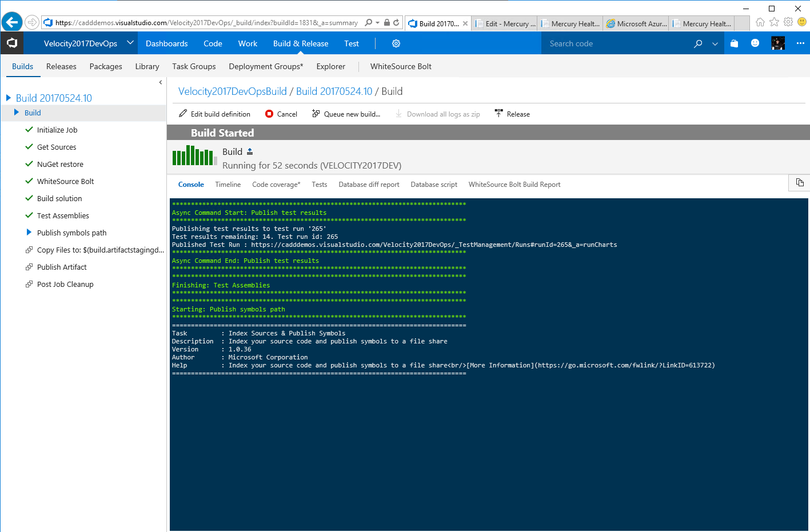The image size is (810, 532).
Task: Click Queue new build
Action: click(346, 114)
